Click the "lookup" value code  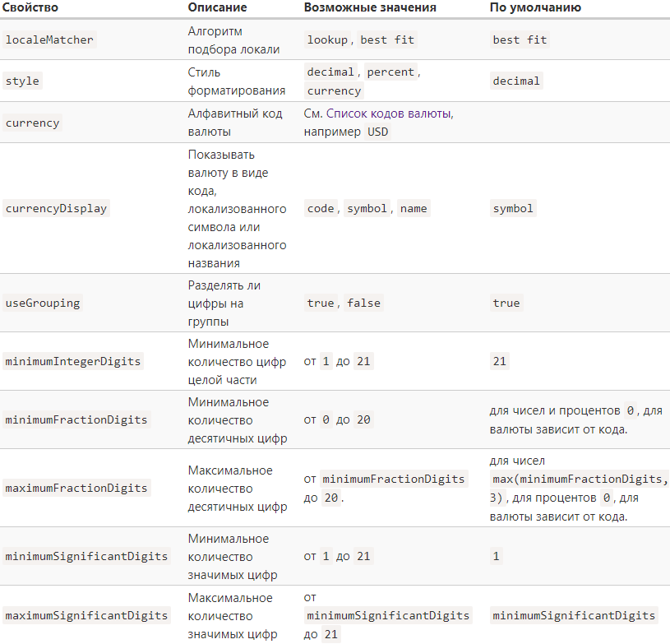[327, 39]
